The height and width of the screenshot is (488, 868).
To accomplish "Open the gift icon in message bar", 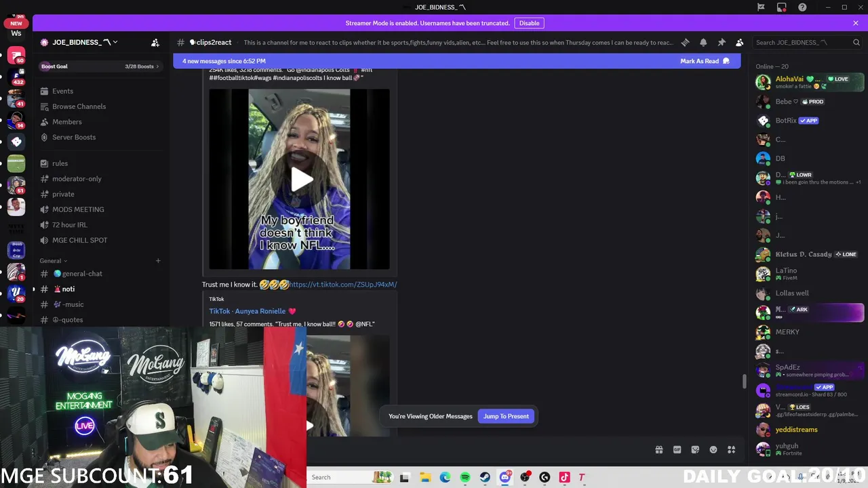I will [658, 449].
